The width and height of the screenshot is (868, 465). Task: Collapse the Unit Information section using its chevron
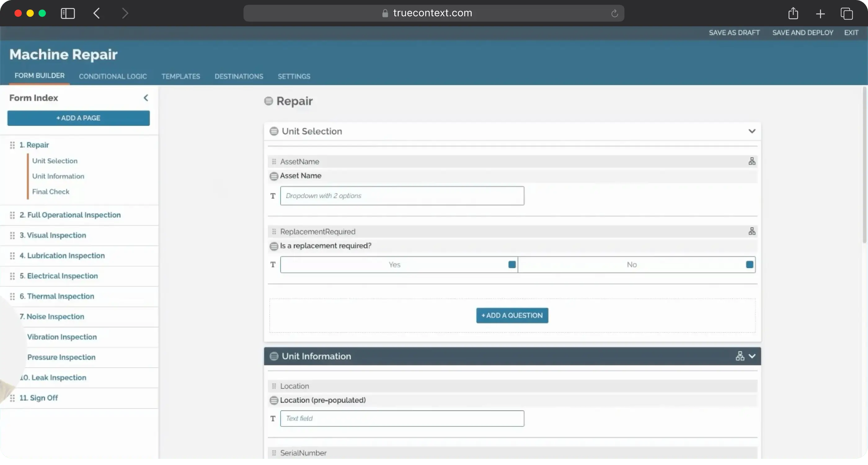pos(752,356)
